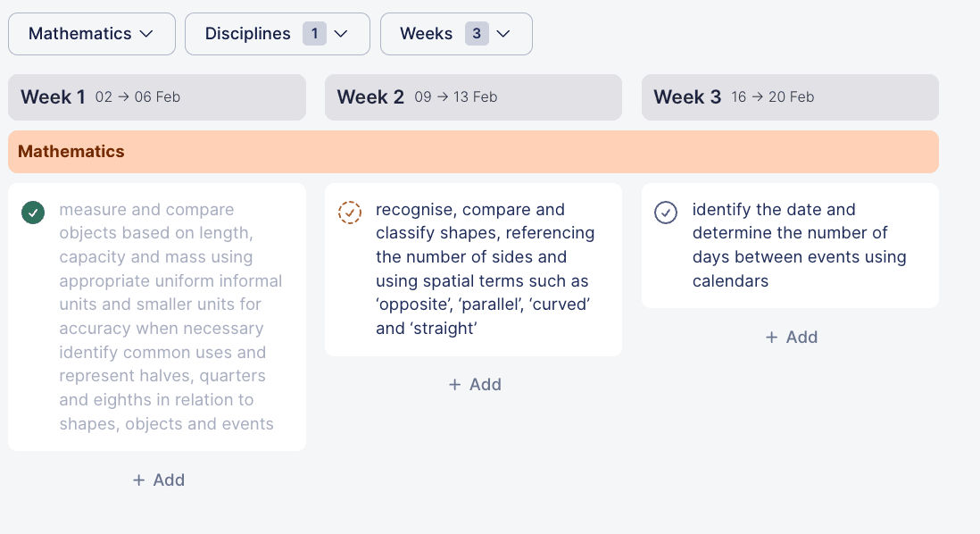Viewport: 980px width, 534px height.
Task: Mark the Week 3 calendar outcome complete
Action: 666,213
